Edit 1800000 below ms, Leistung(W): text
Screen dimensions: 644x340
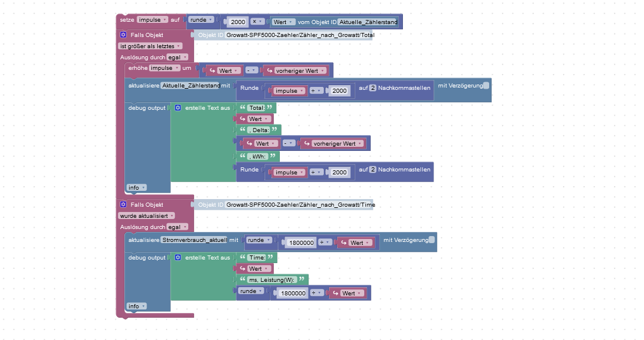pos(293,293)
